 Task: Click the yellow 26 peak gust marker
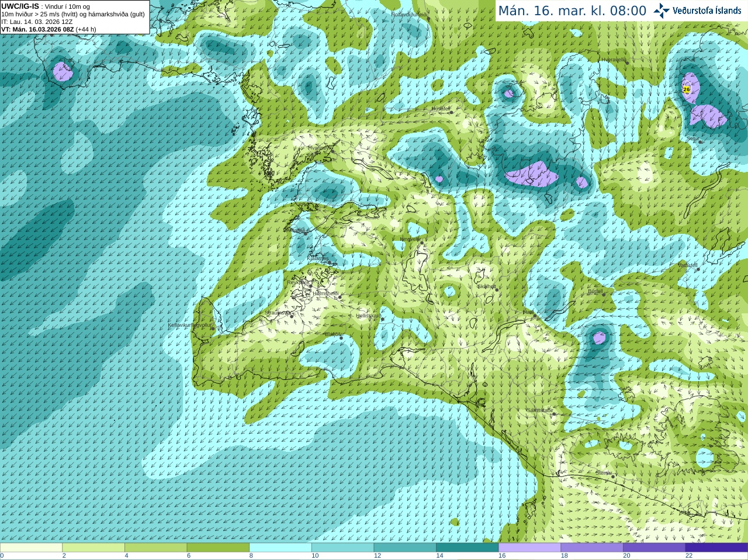(x=687, y=89)
